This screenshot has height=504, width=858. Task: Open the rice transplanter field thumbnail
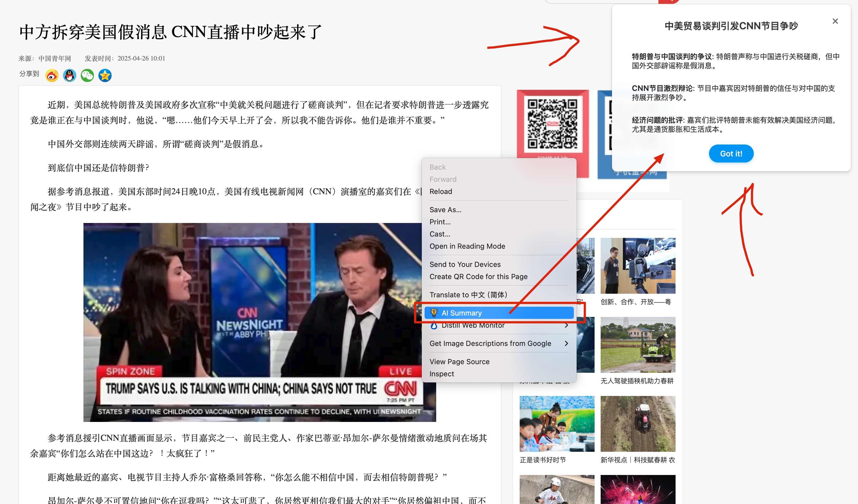pos(638,345)
